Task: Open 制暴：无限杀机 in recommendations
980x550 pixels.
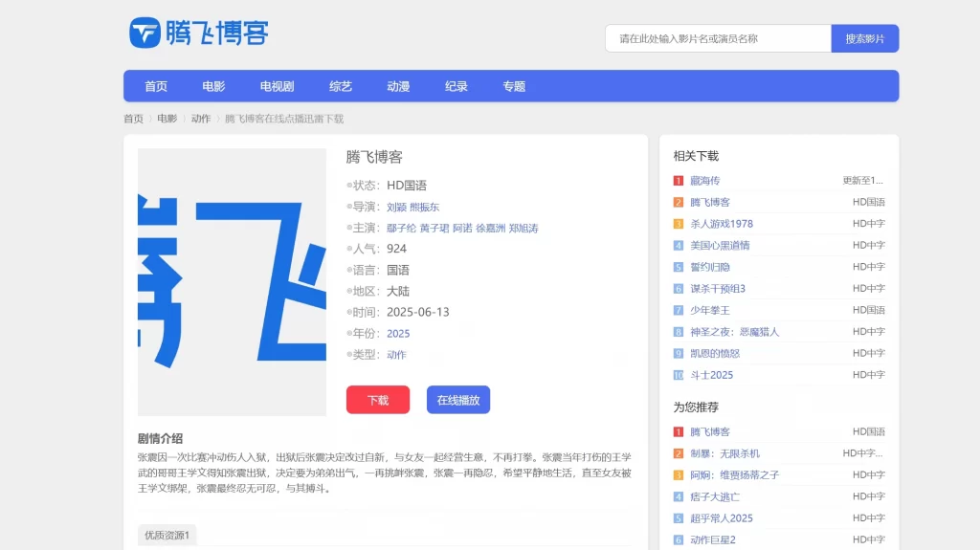Action: pyautogui.click(x=725, y=453)
